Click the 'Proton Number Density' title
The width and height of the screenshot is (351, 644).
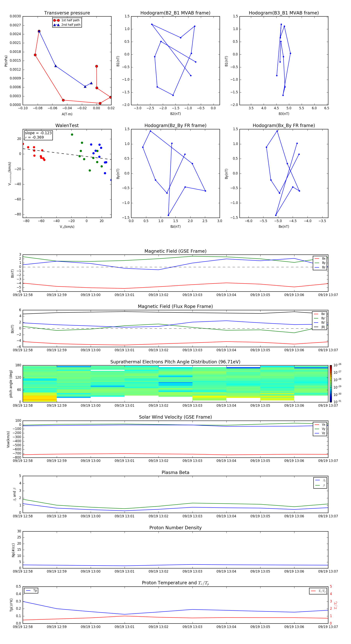[x=175, y=528]
